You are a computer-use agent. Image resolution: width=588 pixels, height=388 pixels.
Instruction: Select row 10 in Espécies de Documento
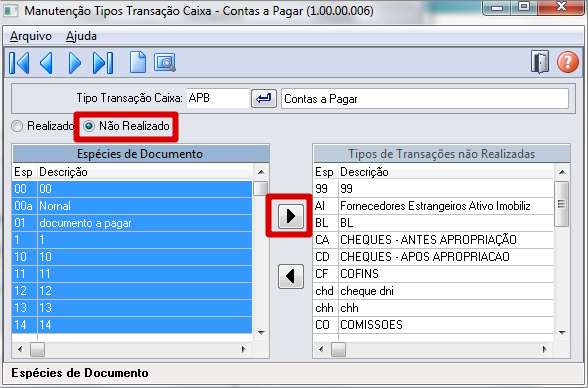[x=132, y=257]
